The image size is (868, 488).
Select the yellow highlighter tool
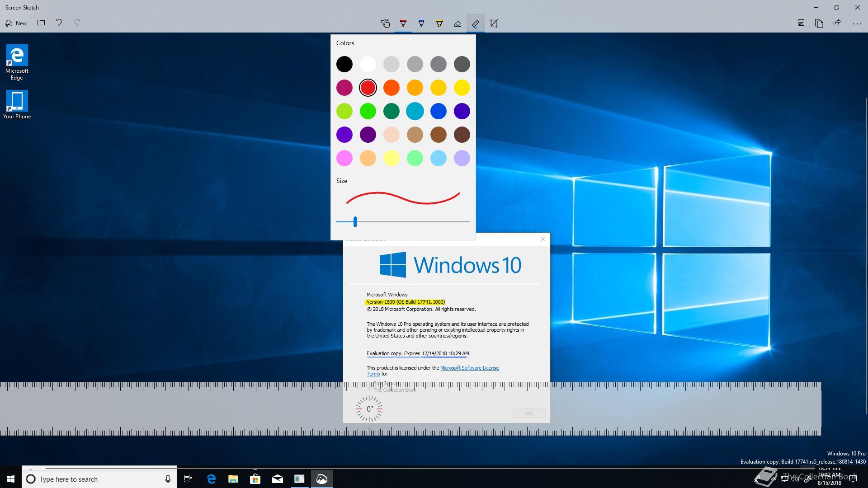click(439, 23)
